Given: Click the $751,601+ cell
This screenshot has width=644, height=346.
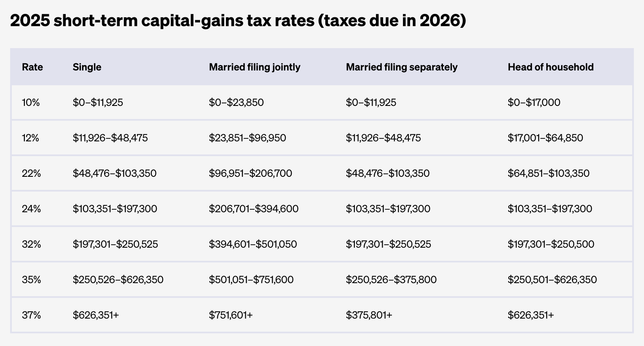Looking at the screenshot, I should point(231,315).
